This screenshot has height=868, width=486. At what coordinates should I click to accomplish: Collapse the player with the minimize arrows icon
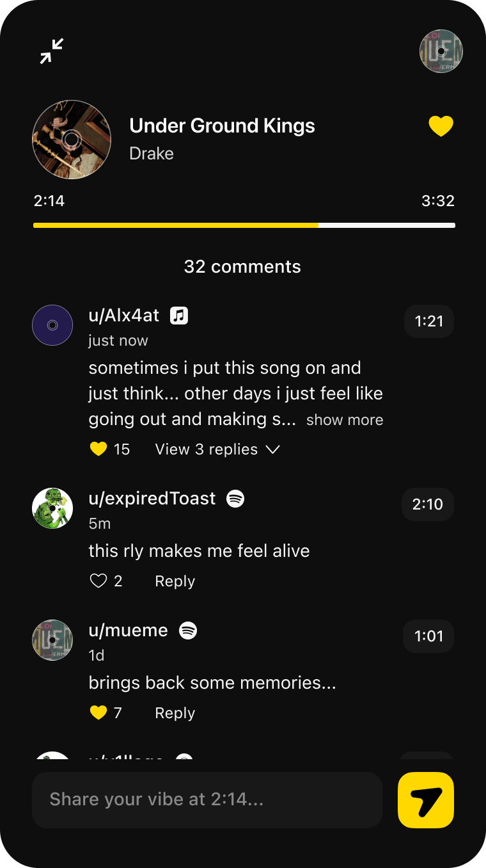pos(52,51)
